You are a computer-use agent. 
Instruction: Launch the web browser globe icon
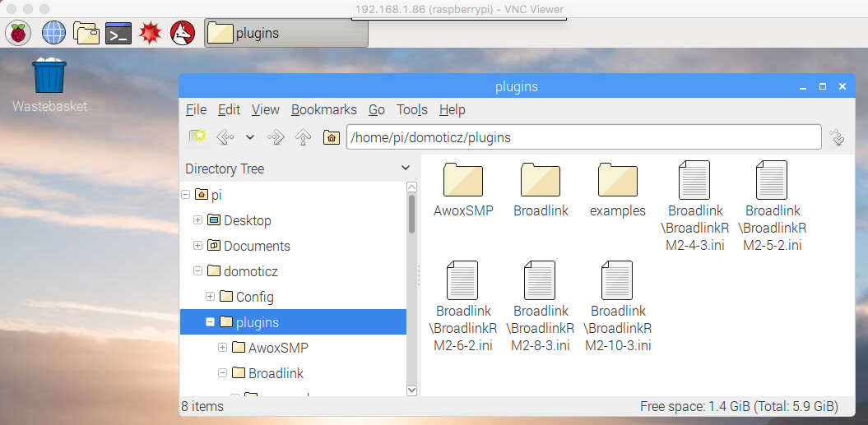[x=53, y=33]
